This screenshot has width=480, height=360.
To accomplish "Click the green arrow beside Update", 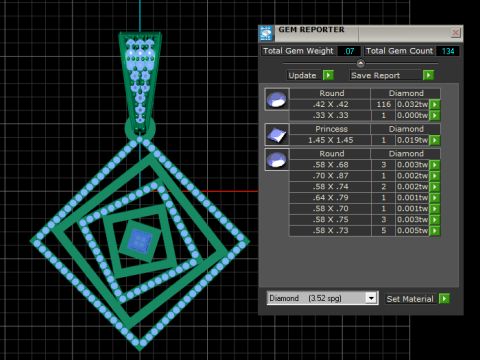I will (328, 75).
